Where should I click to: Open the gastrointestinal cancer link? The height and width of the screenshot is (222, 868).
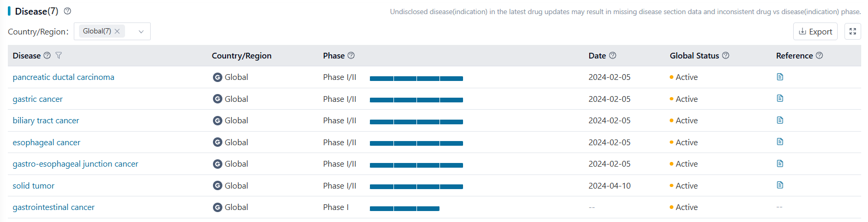click(x=53, y=207)
